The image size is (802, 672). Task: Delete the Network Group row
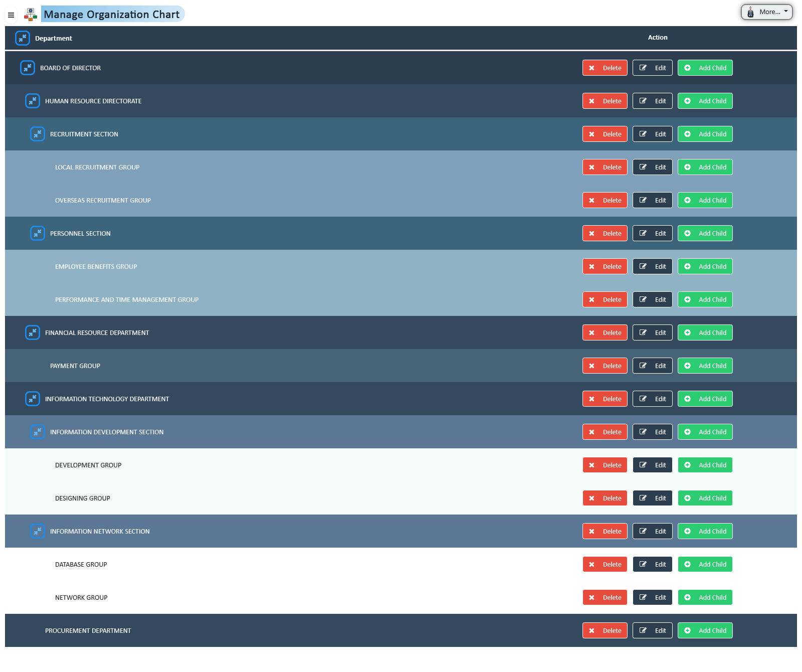(605, 597)
